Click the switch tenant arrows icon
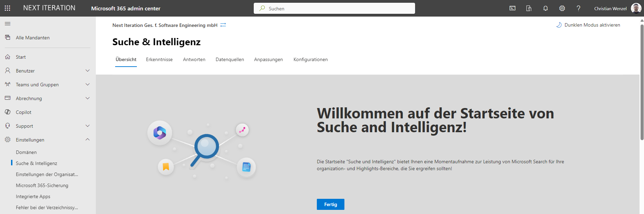 pos(223,25)
